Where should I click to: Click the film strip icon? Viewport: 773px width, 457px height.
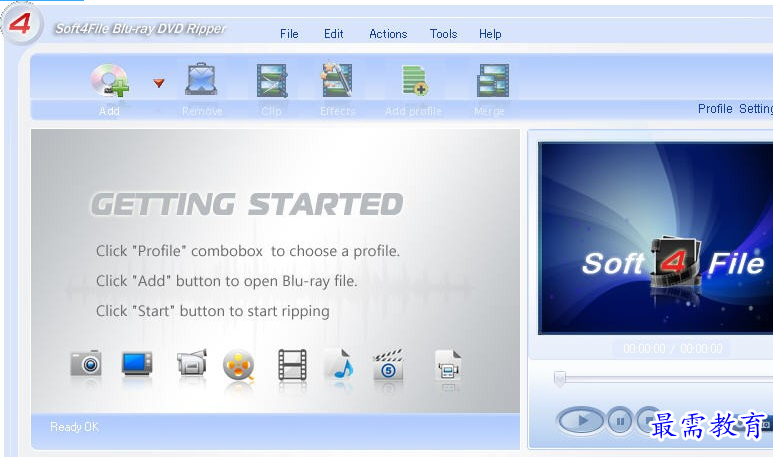tap(292, 365)
